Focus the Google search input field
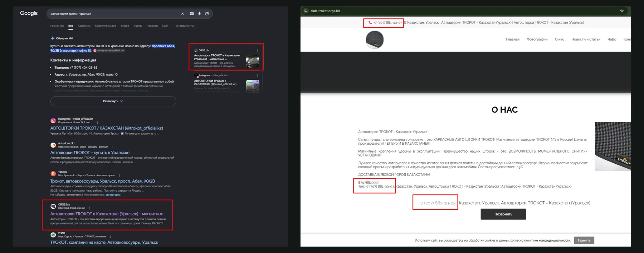This screenshot has height=253, width=644. click(114, 14)
